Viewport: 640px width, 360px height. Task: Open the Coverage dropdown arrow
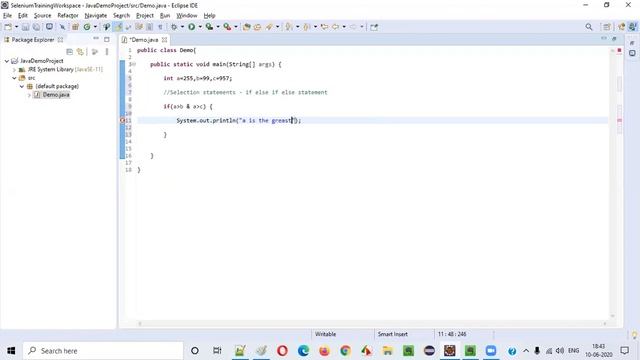(x=218, y=27)
